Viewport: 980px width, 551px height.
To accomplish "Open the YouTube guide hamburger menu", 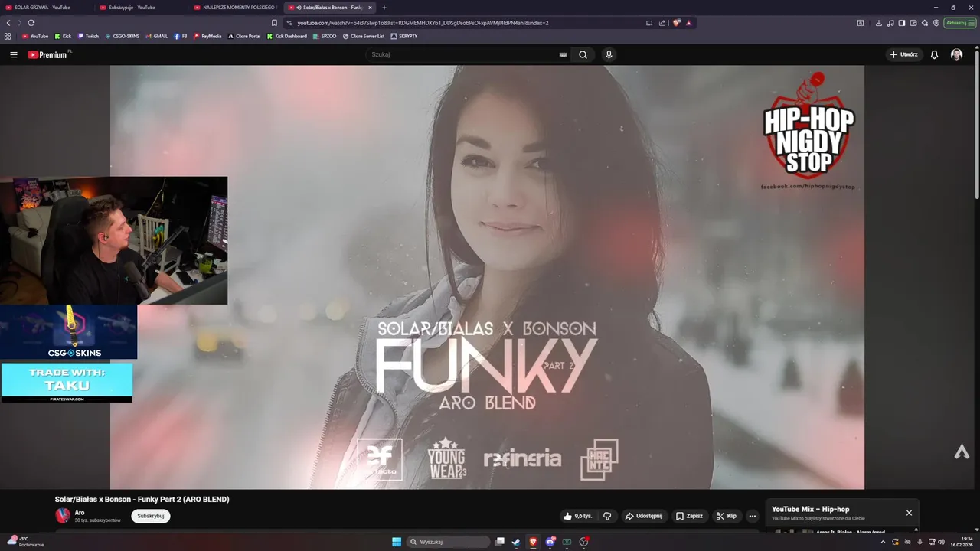I will pyautogui.click(x=13, y=54).
